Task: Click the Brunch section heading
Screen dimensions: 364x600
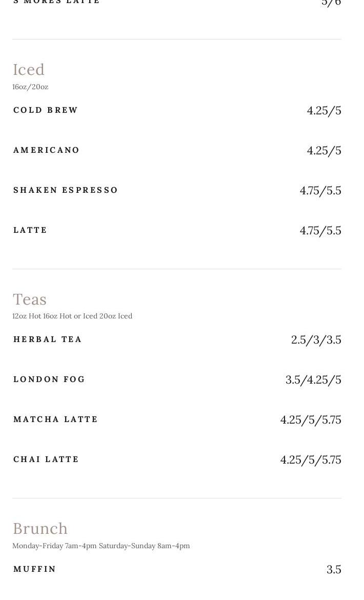Action: click(40, 528)
